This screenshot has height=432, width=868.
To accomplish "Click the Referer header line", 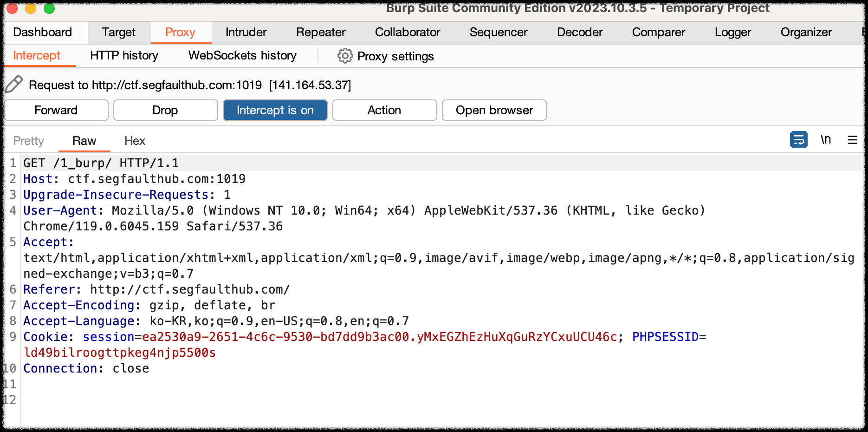I will point(156,289).
